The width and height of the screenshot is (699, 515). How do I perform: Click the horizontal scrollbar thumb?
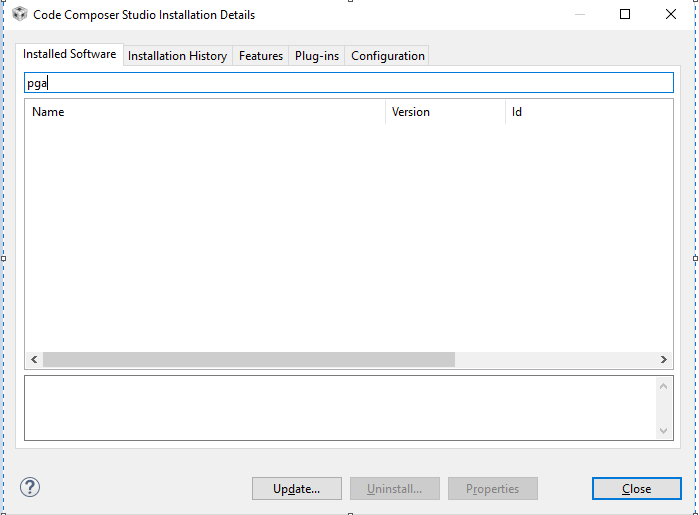point(249,359)
